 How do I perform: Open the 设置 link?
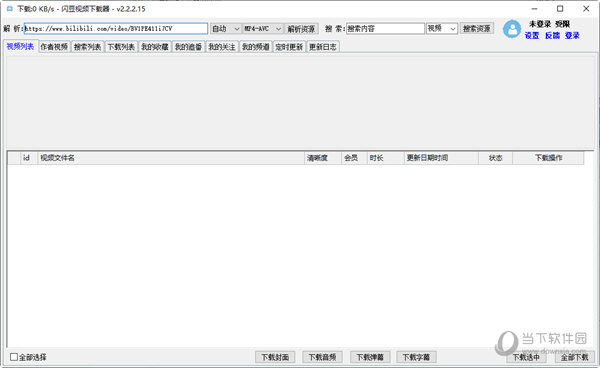[532, 36]
